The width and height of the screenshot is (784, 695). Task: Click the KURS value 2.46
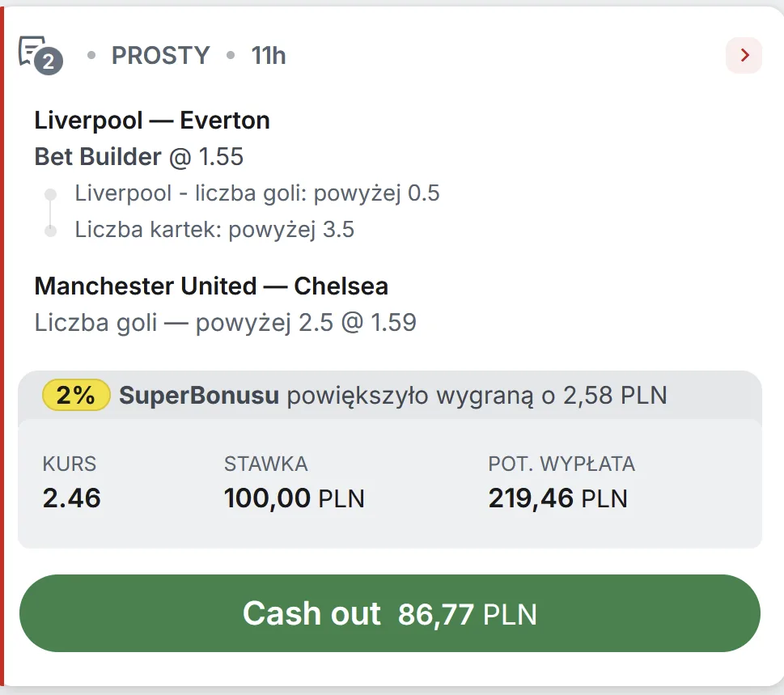point(70,498)
